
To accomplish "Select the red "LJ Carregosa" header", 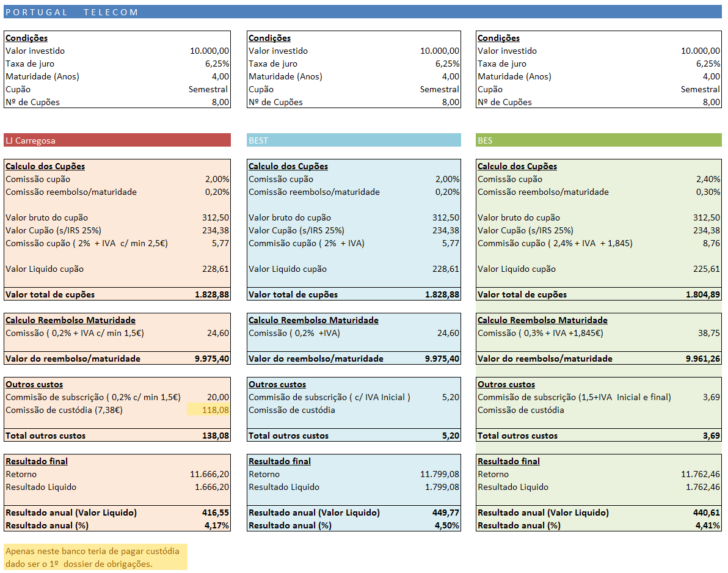I will pyautogui.click(x=117, y=141).
